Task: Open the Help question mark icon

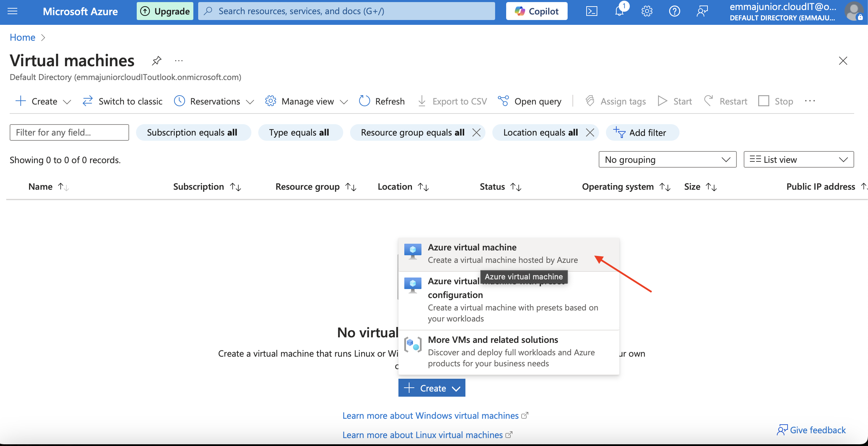Action: pyautogui.click(x=674, y=11)
